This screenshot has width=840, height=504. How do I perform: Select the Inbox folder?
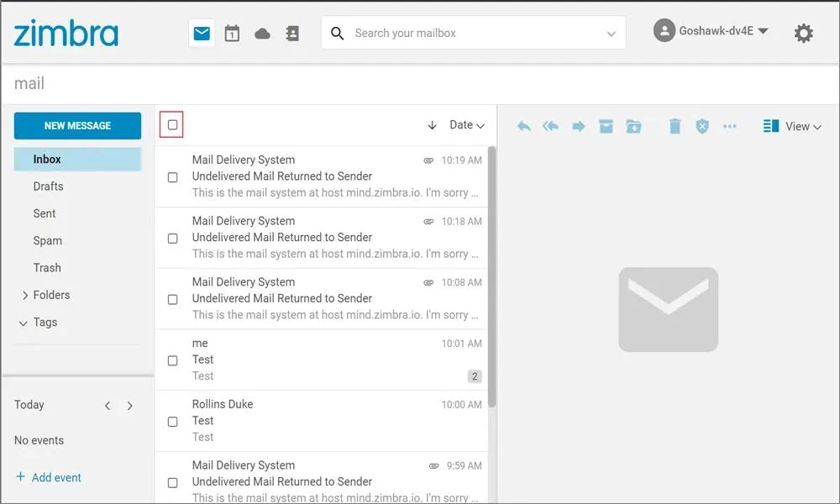coord(77,159)
